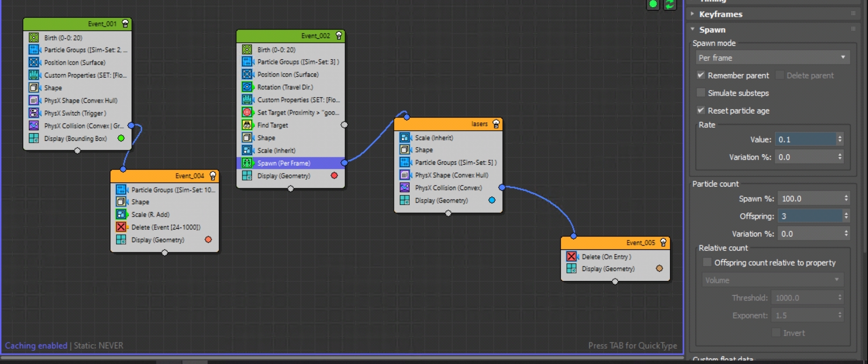
Task: Click Shape operator icon in Event_004
Action: pyautogui.click(x=121, y=202)
